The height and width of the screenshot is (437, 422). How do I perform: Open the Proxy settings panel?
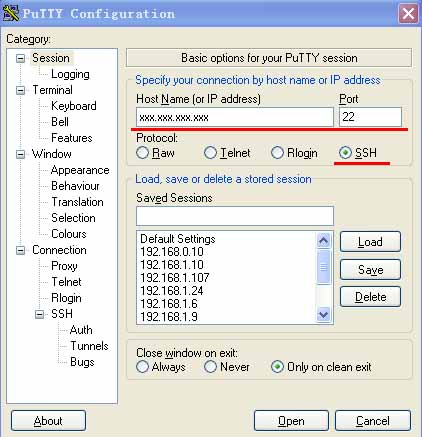point(64,266)
